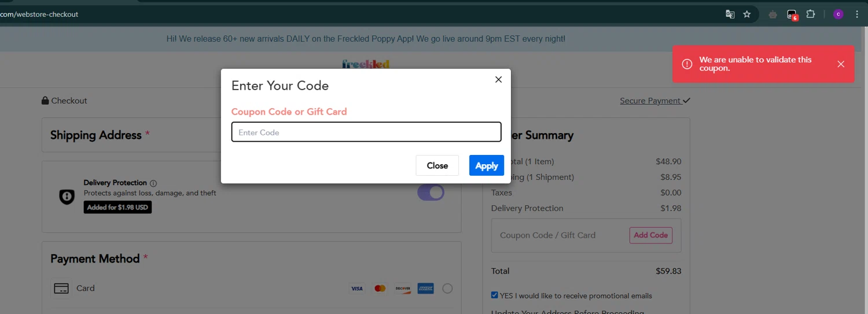This screenshot has height=314, width=868.
Task: Open the Extensions puzzle piece menu
Action: point(811,14)
